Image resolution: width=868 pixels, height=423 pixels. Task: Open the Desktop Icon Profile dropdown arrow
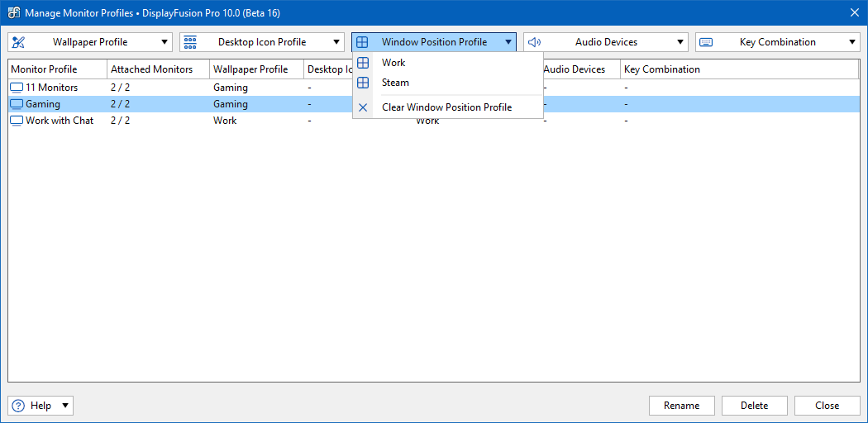coord(336,42)
